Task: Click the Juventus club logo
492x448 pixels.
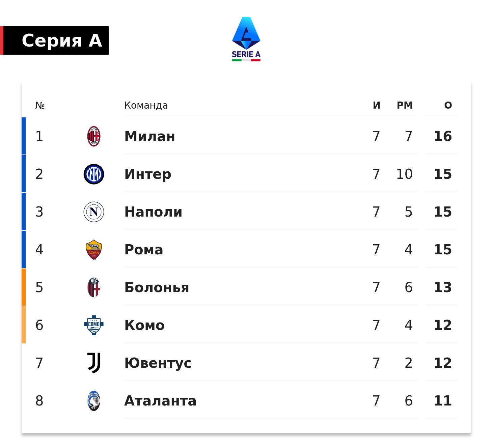Action: [94, 363]
